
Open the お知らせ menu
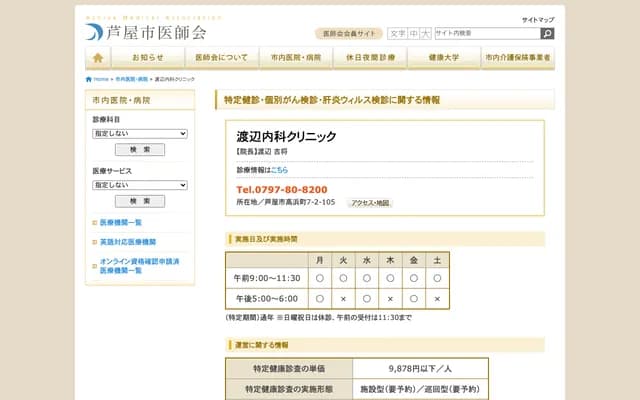click(x=148, y=58)
